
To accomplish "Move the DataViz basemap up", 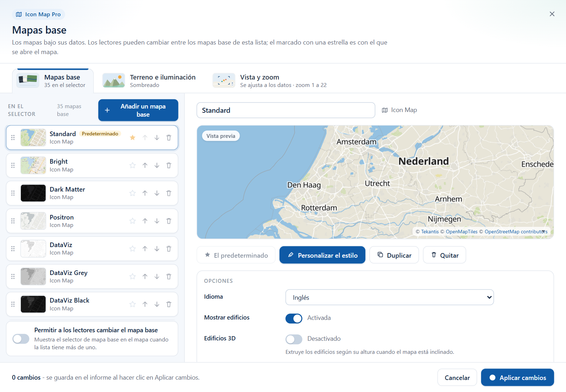I will click(145, 248).
